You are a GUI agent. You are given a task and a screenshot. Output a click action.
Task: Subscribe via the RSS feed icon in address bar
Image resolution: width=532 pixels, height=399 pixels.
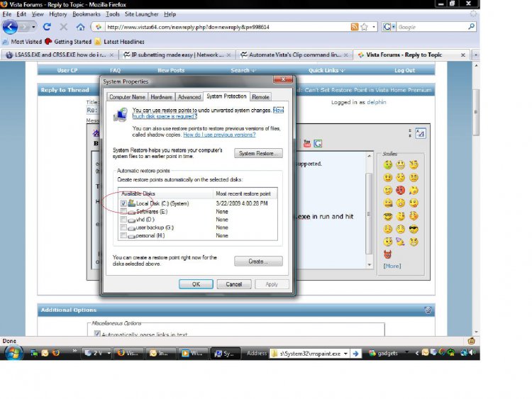coord(354,27)
